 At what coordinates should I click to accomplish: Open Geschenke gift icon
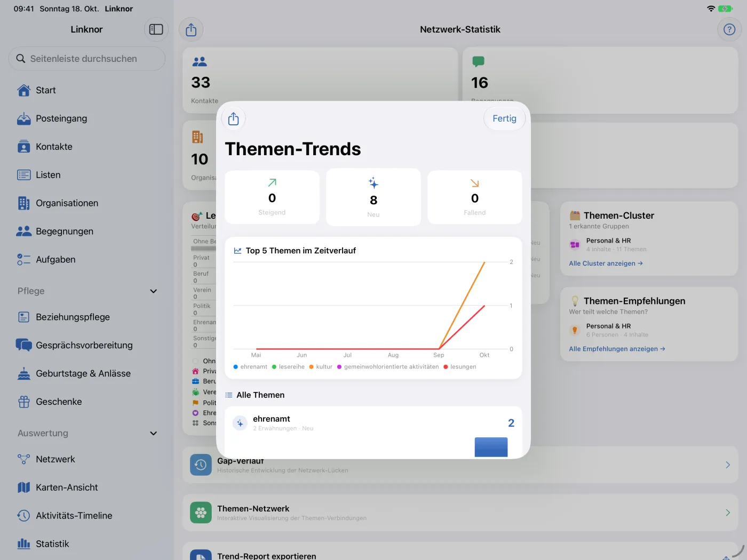click(x=24, y=402)
